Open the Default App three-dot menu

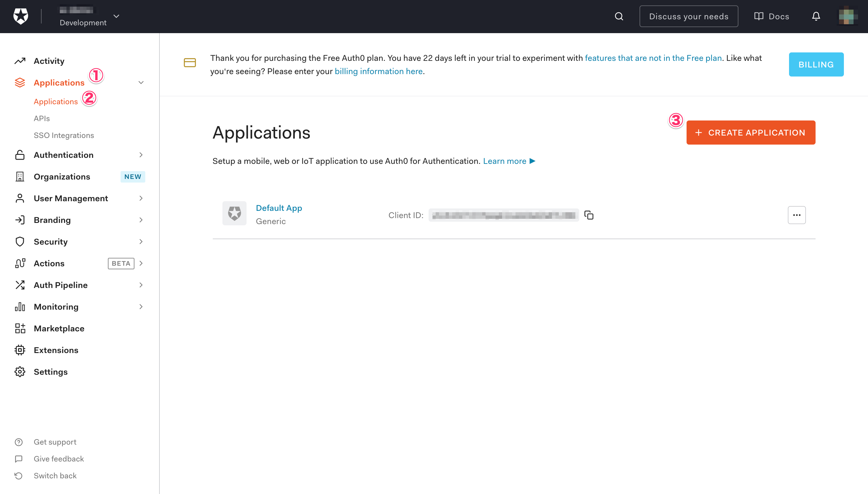pyautogui.click(x=796, y=215)
